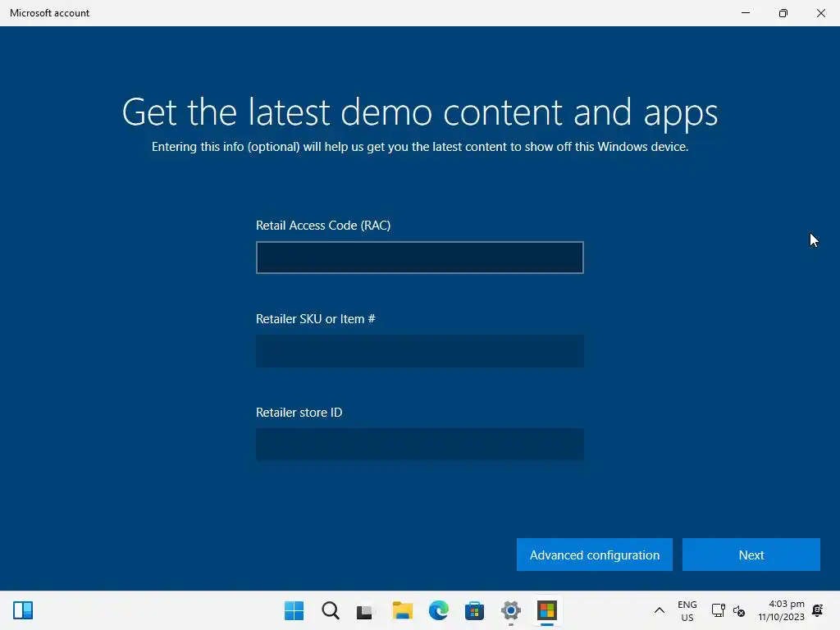Click the 'Retailer store ID' label
This screenshot has width=840, height=630.
tap(299, 413)
